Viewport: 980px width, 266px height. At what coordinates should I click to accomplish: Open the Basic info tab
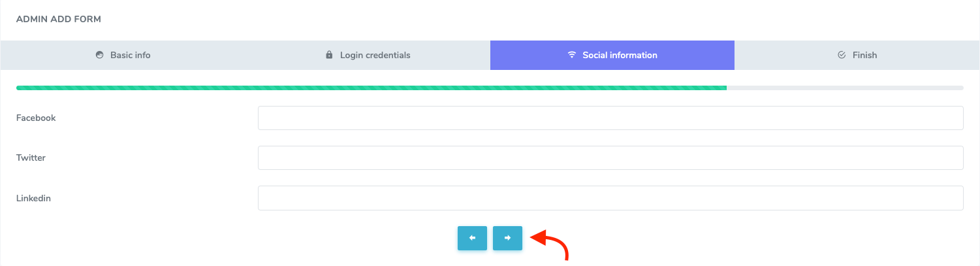[123, 55]
